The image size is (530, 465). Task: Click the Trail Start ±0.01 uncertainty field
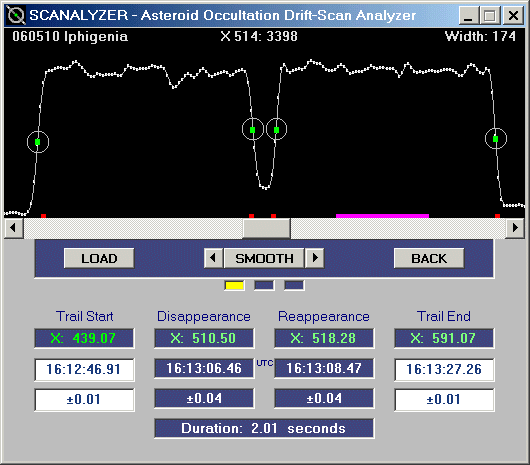[x=84, y=399]
